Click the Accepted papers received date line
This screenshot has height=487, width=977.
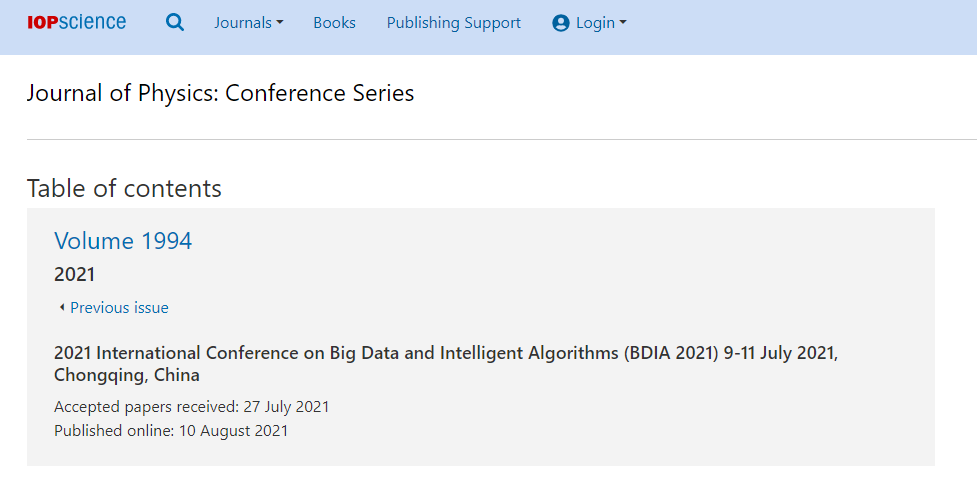coord(192,407)
